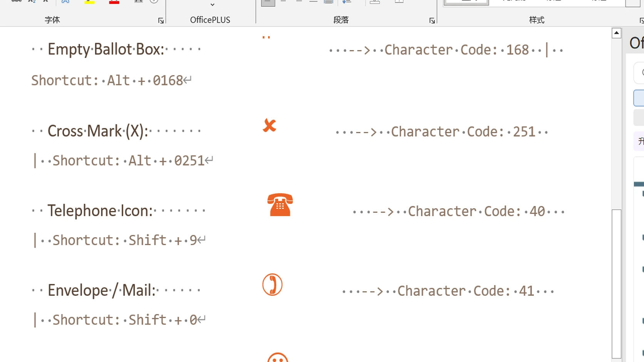Image resolution: width=644 pixels, height=362 pixels.
Task: Click the 'Envelope / Mail:' label
Action: [102, 290]
